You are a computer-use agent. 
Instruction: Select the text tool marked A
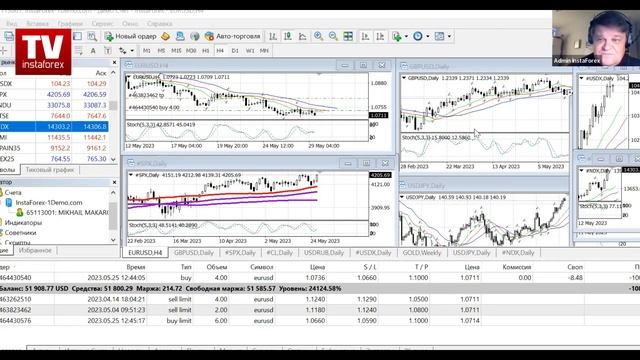[x=93, y=51]
